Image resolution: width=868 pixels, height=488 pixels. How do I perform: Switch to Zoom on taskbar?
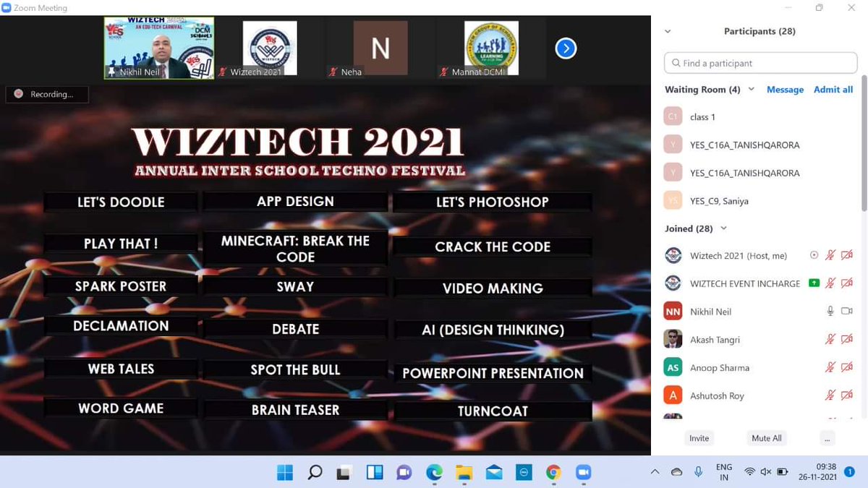pyautogui.click(x=583, y=473)
